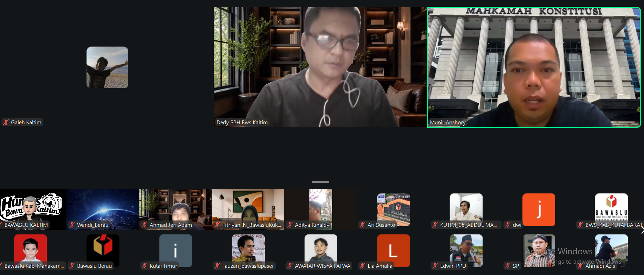Click the muted mic icon beside Wandi_Berau
The width and height of the screenshot is (644, 275).
point(72,225)
